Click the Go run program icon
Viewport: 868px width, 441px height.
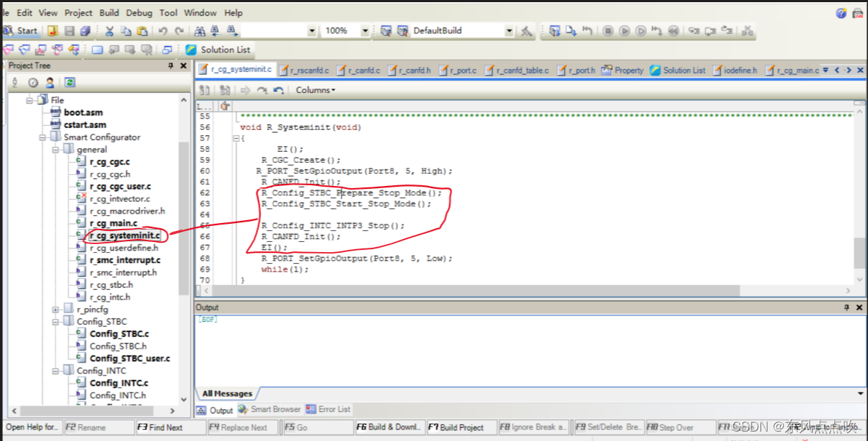(624, 31)
